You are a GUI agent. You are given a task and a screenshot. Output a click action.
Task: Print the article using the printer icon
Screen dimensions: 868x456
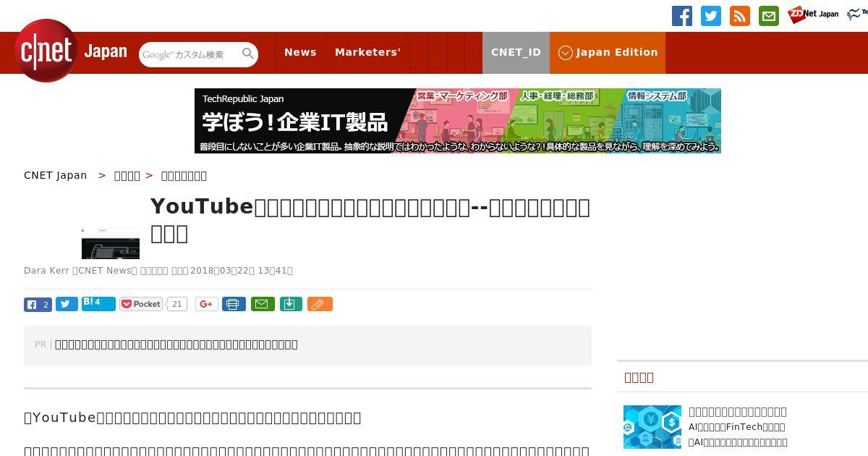(x=234, y=304)
